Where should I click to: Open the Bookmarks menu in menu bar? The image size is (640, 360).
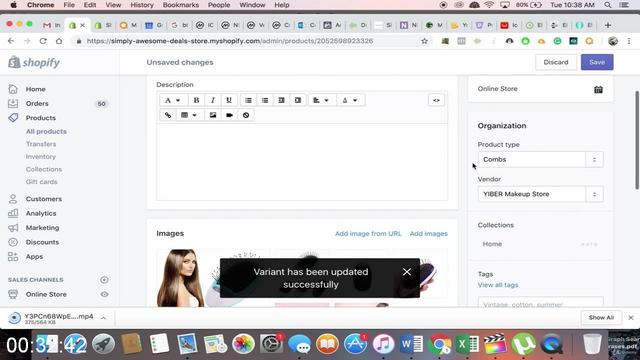point(181,5)
